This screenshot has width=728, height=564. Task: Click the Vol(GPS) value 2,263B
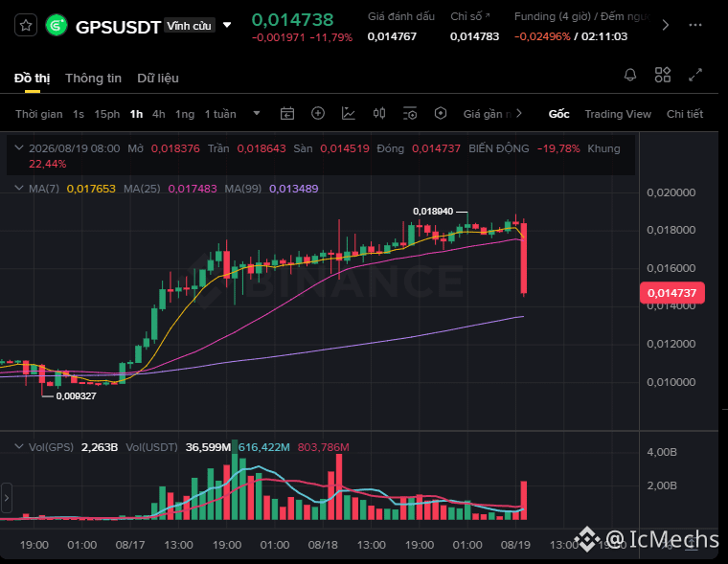point(100,447)
